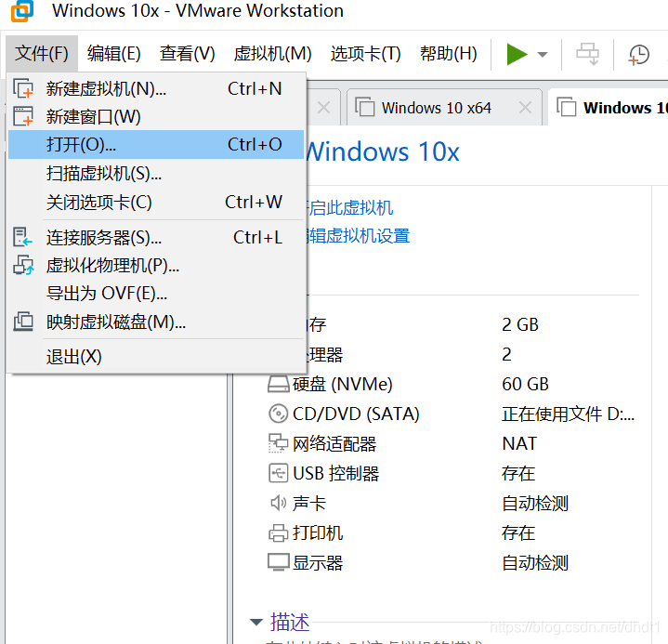This screenshot has height=644, width=668.
Task: Open the 选项卡(T) menu
Action: pos(365,54)
